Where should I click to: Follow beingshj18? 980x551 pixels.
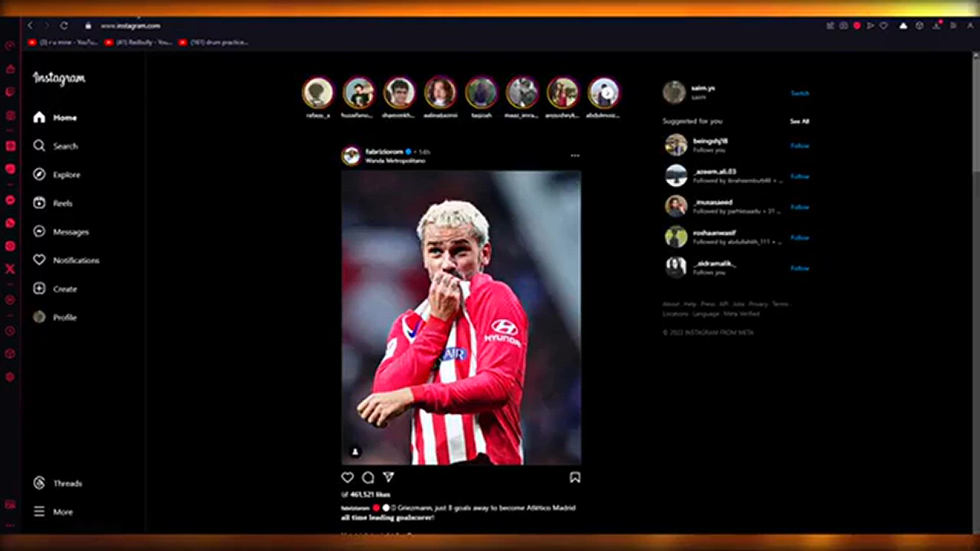pyautogui.click(x=800, y=146)
